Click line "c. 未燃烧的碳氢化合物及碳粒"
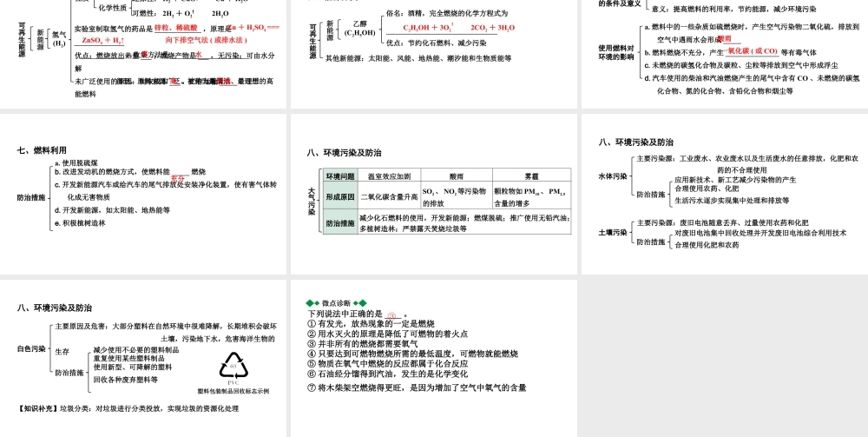 (x=740, y=65)
